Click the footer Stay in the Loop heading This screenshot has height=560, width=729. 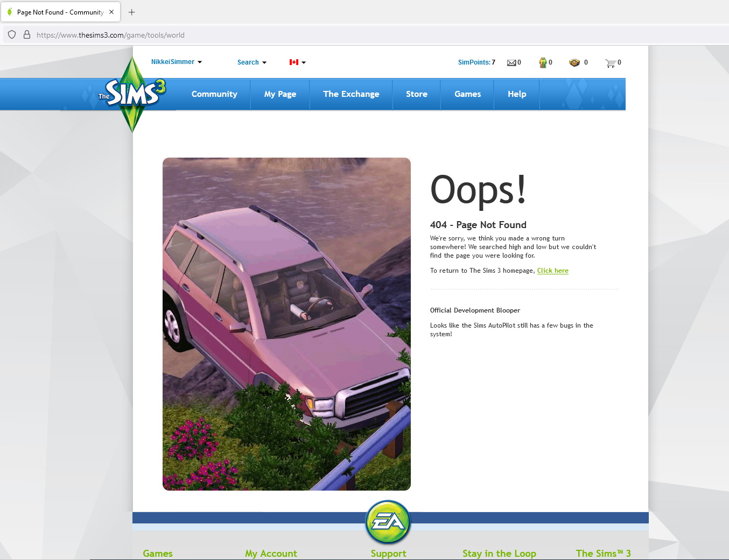tap(499, 554)
